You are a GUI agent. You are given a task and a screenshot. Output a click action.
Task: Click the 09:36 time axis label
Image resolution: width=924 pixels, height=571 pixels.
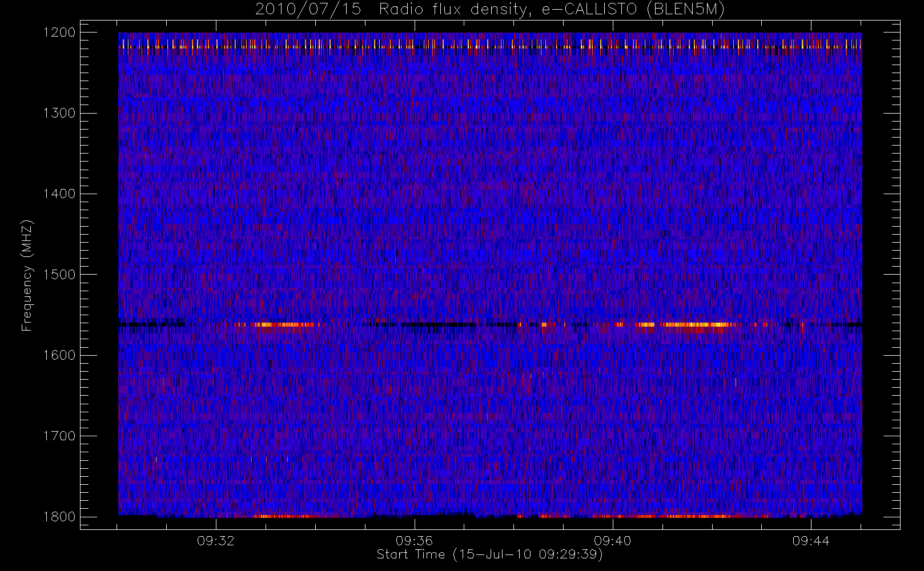pos(414,541)
